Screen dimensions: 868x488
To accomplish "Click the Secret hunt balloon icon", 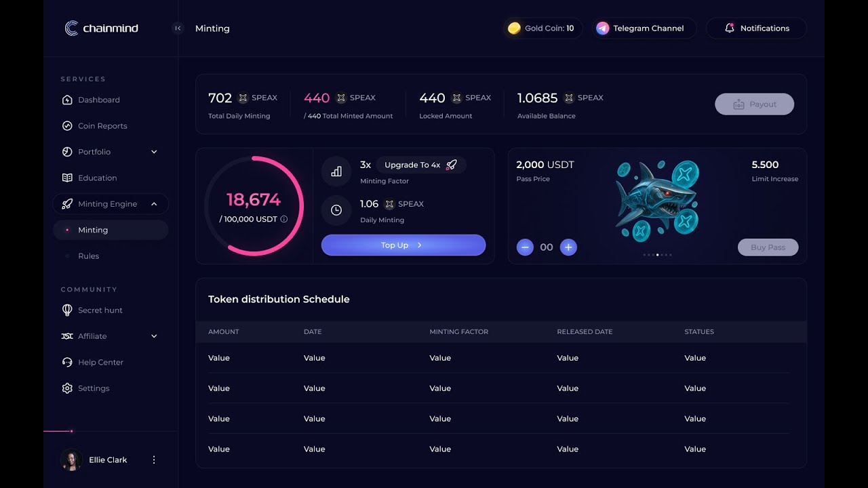I will (x=67, y=310).
